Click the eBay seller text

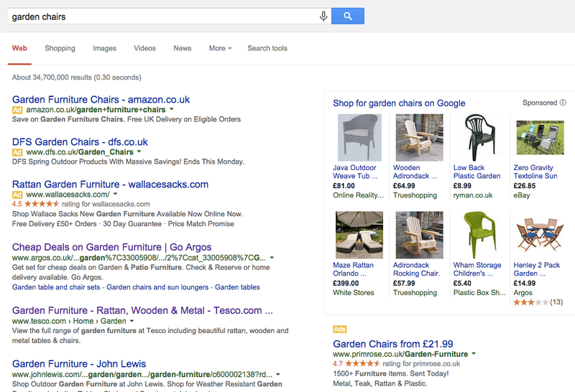point(522,195)
